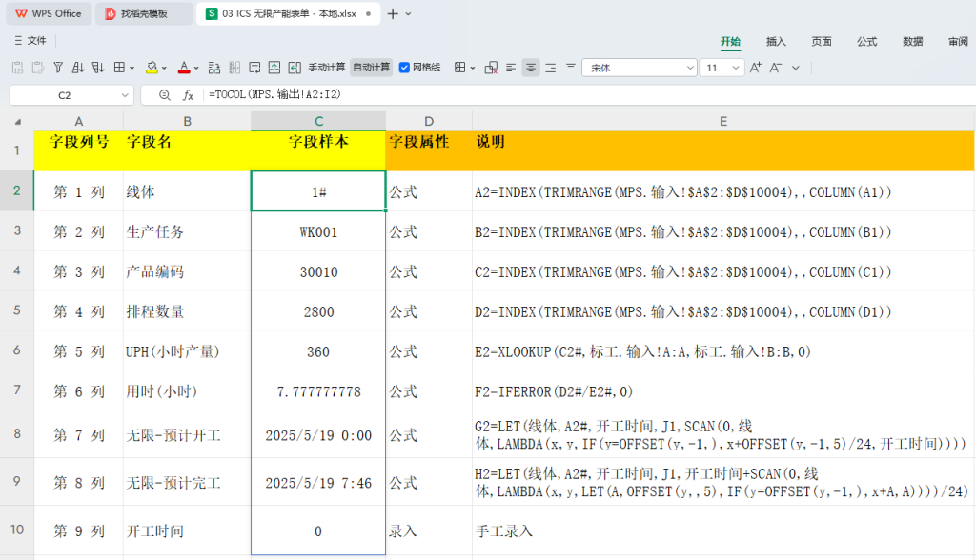Click the left-arrow box toolbar icon
This screenshot has width=976, height=560.
(295, 68)
